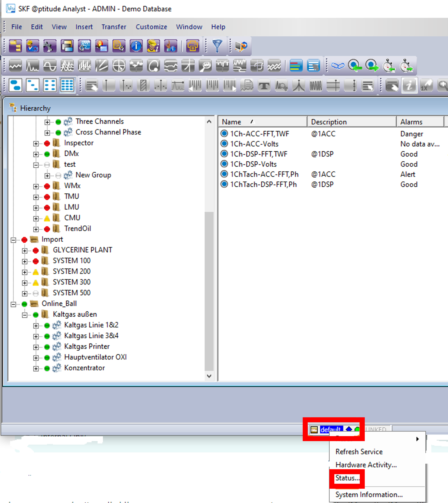The image size is (448, 503).
Task: Open the sine time waveform plot icon
Action: 50,66
